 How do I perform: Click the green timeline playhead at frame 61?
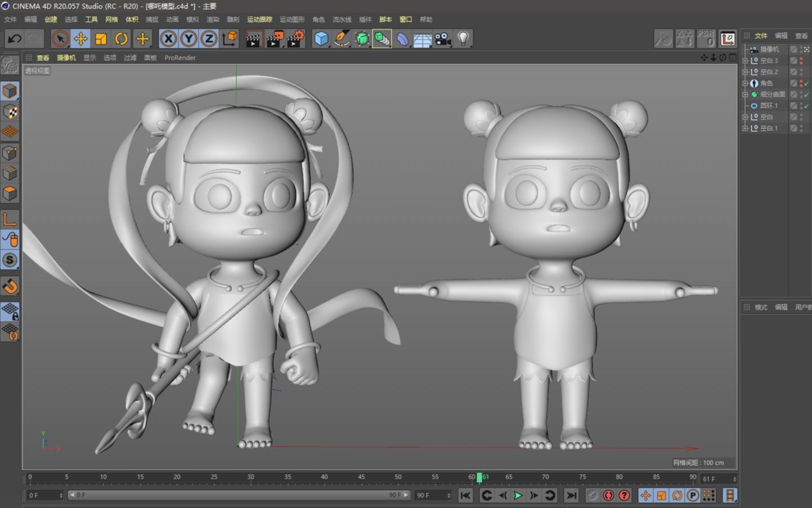coord(479,477)
